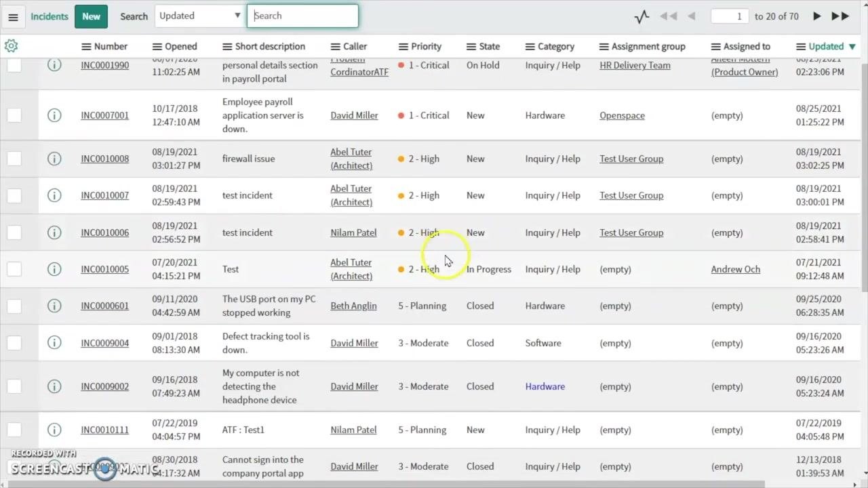Image resolution: width=868 pixels, height=488 pixels.
Task: Preview record INC0010005 with info icon
Action: pyautogui.click(x=54, y=269)
